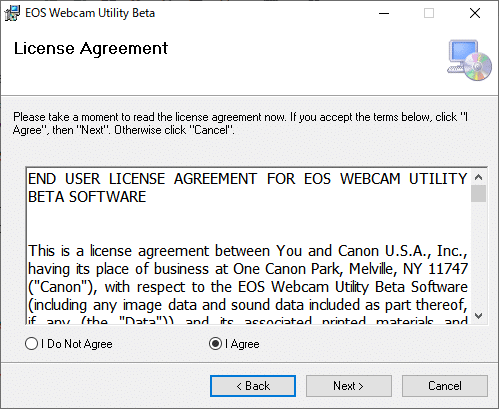Click the License Agreement heading

pyautogui.click(x=91, y=49)
